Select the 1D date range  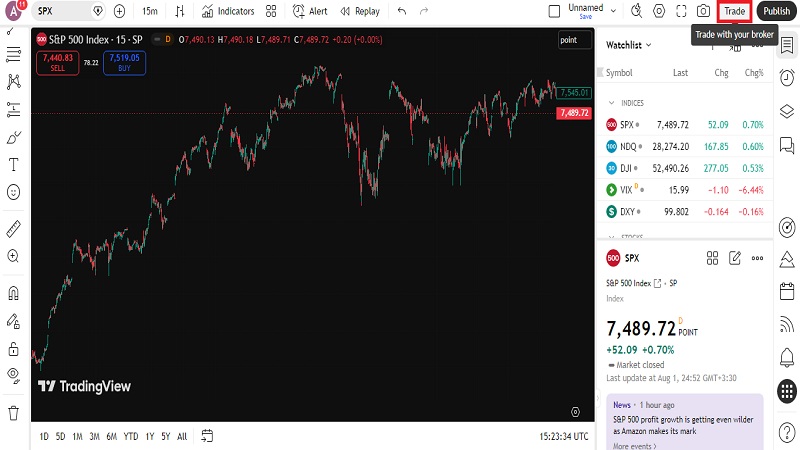click(x=44, y=436)
